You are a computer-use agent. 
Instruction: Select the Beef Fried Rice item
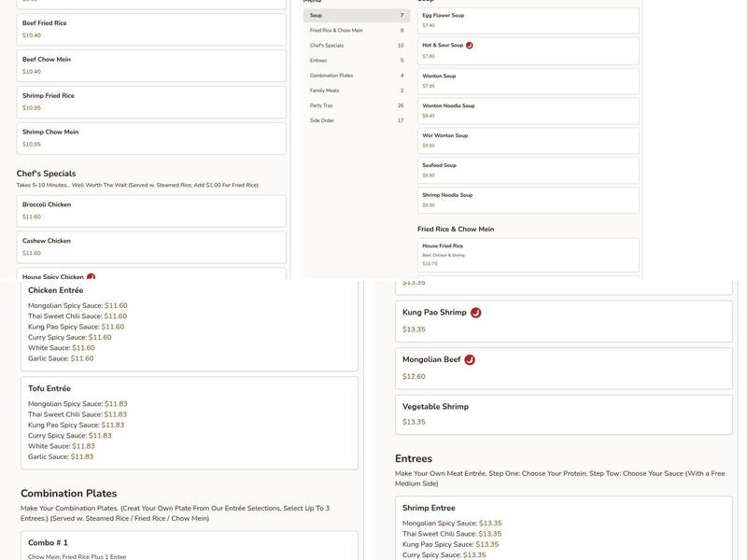point(151,29)
